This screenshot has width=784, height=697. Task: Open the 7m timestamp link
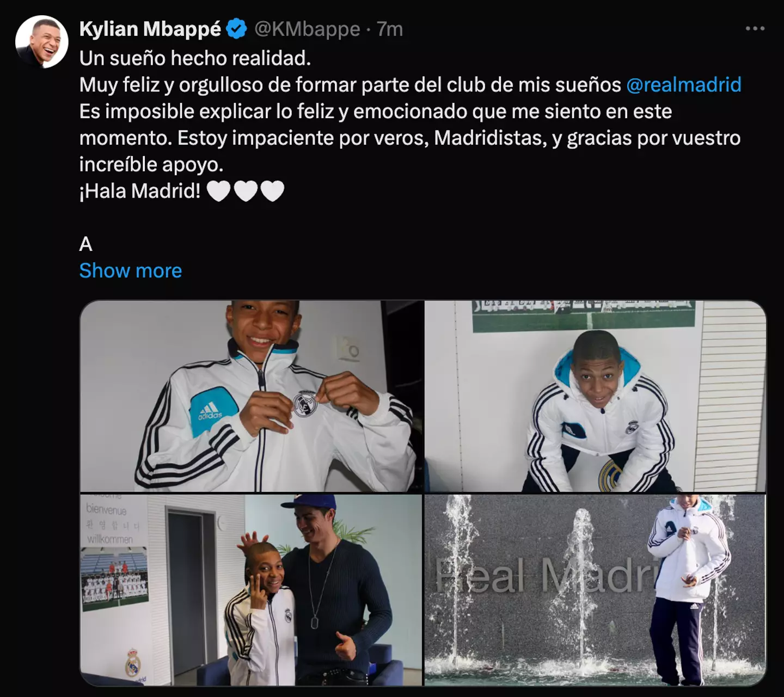pos(390,29)
